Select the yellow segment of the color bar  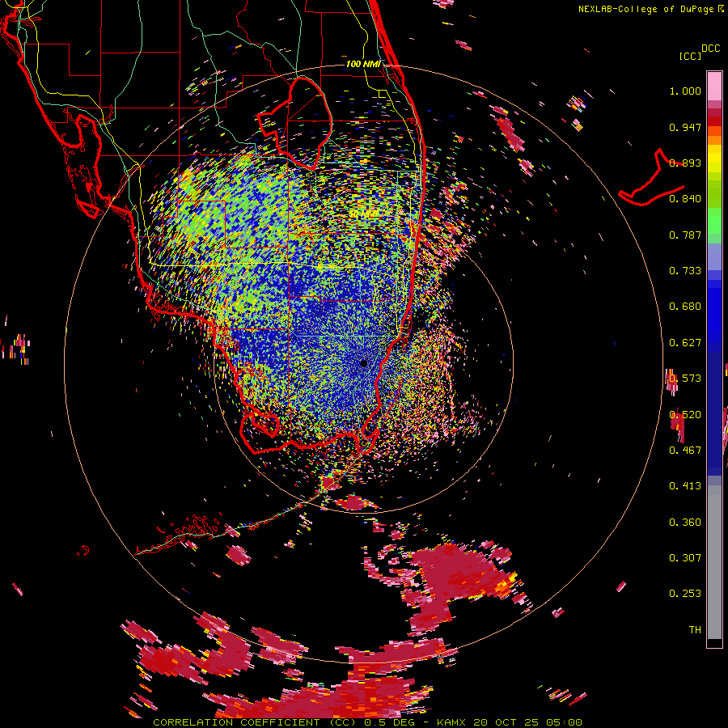pos(714,159)
